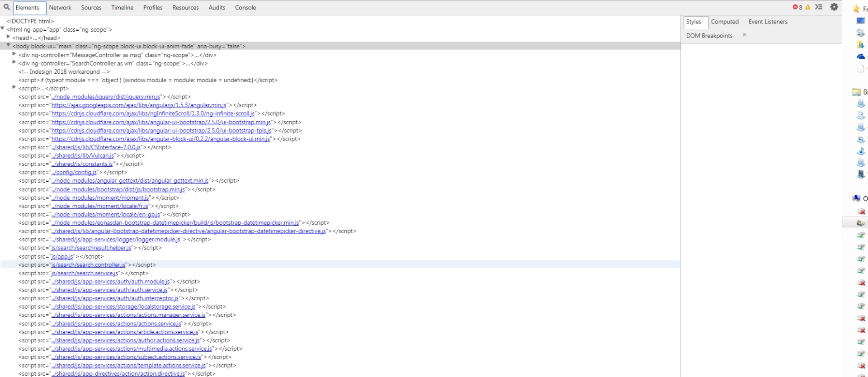
Task: Open the constants.js script link
Action: click(82, 164)
